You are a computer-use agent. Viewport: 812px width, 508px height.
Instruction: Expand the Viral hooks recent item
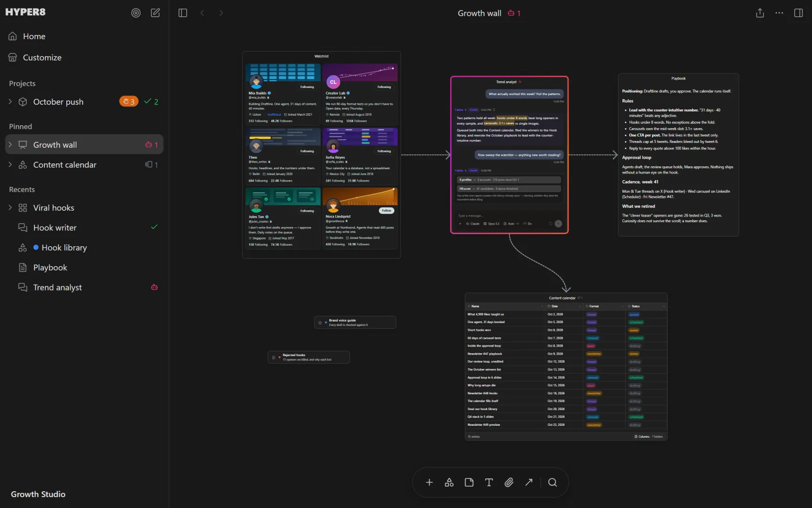[x=10, y=208]
